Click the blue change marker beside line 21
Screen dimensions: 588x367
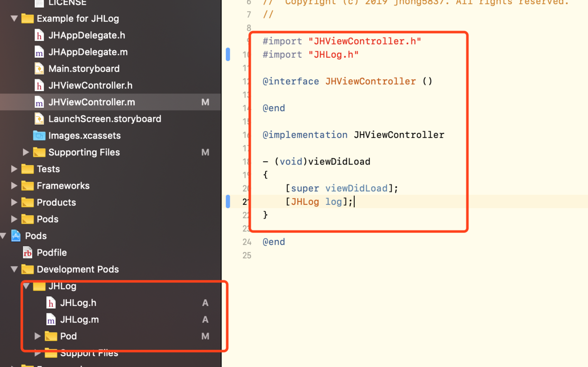(228, 202)
